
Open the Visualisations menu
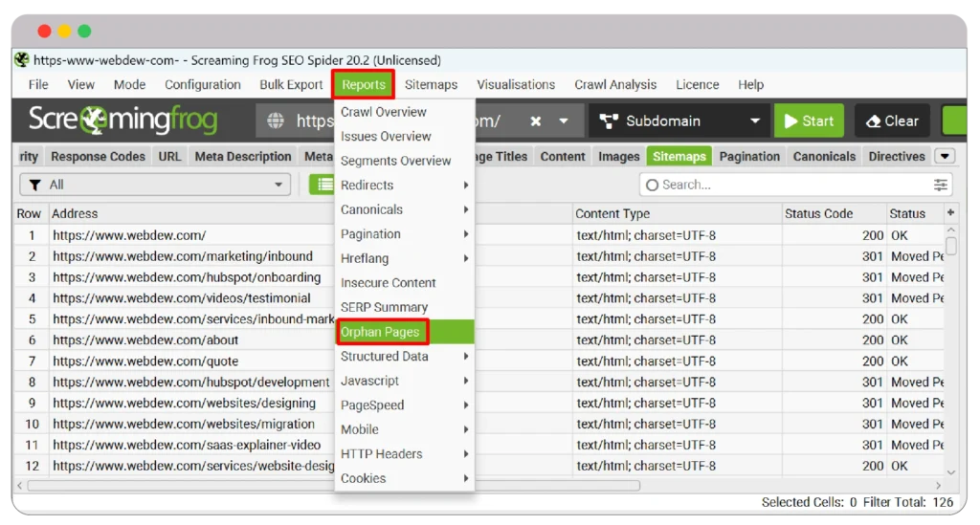(516, 84)
